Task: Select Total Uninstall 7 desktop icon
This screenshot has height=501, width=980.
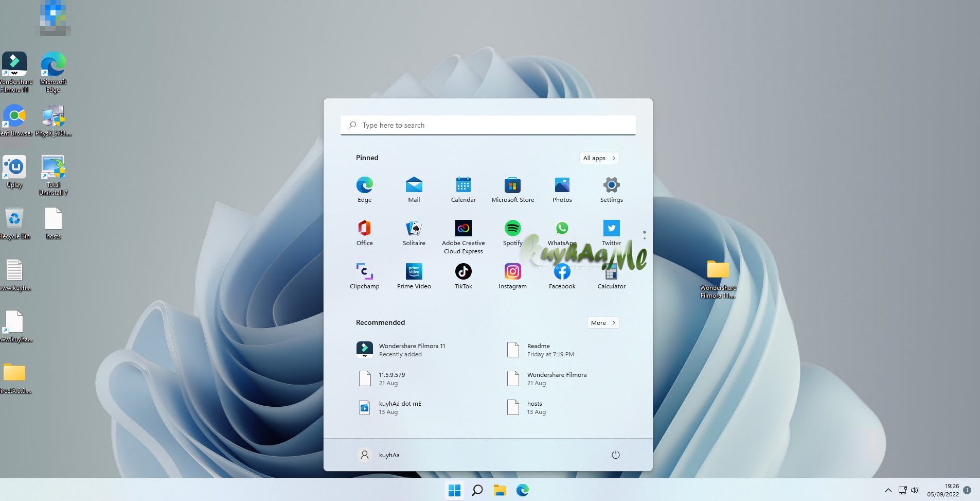Action: coord(53,175)
